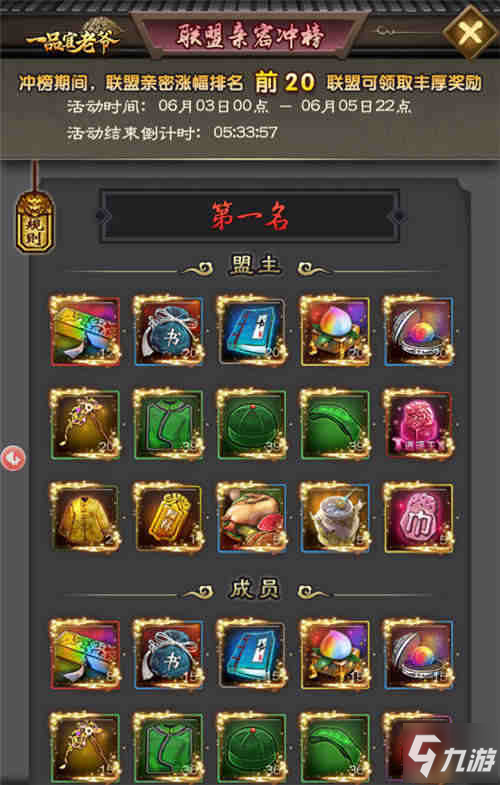
Task: Select green robe in 盟主 rewards
Action: [x=169, y=425]
